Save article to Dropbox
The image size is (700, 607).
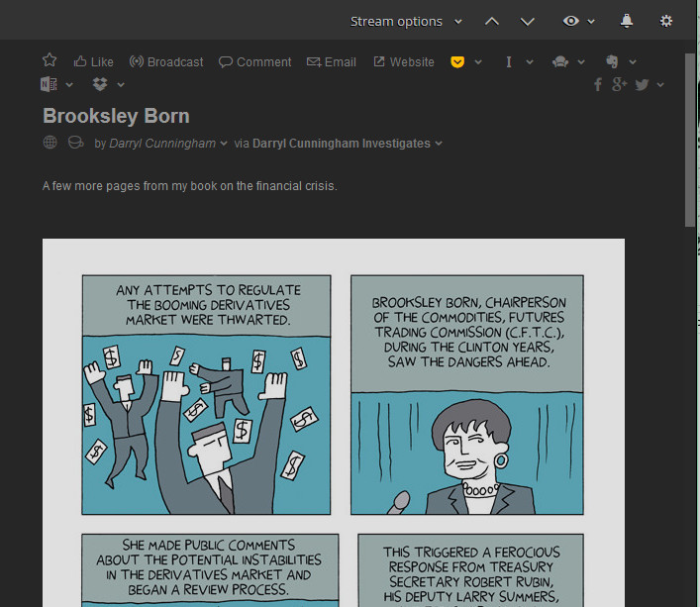click(x=100, y=84)
